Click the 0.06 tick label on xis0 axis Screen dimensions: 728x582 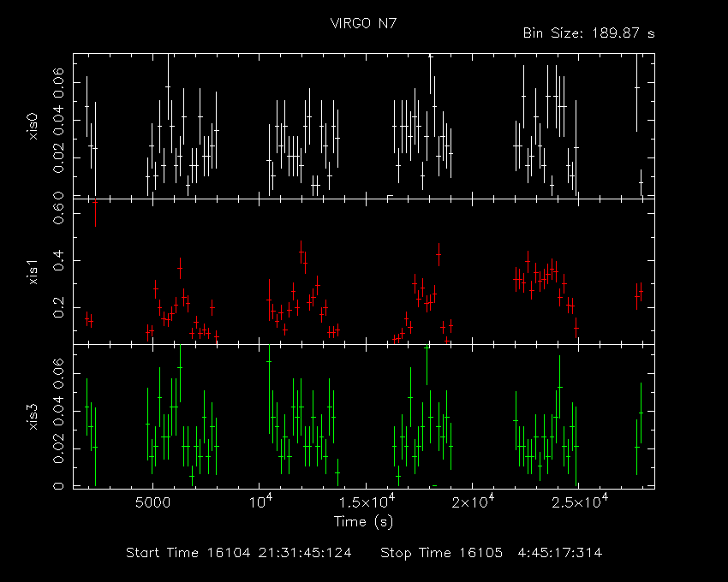coord(58,83)
